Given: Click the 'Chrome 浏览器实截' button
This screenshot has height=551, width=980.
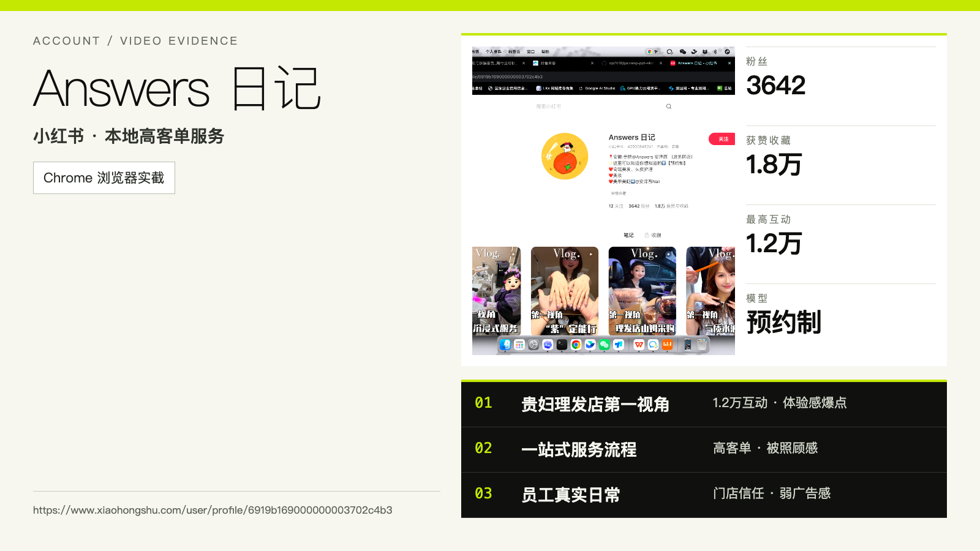Looking at the screenshot, I should pyautogui.click(x=104, y=178).
